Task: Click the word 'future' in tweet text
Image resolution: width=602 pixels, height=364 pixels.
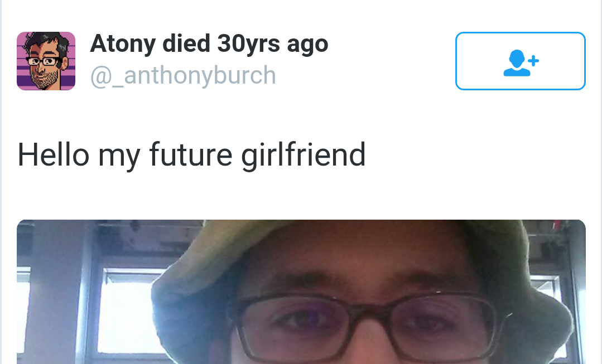Action: pos(190,154)
